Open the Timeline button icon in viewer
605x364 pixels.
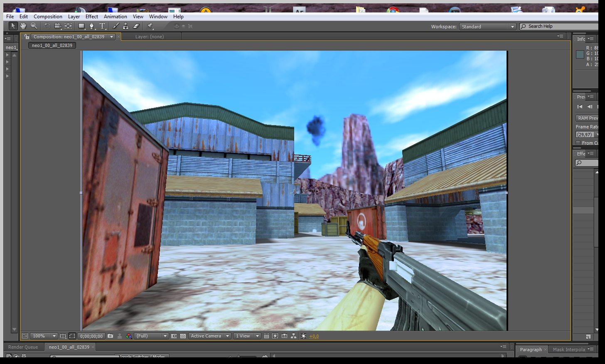click(284, 336)
